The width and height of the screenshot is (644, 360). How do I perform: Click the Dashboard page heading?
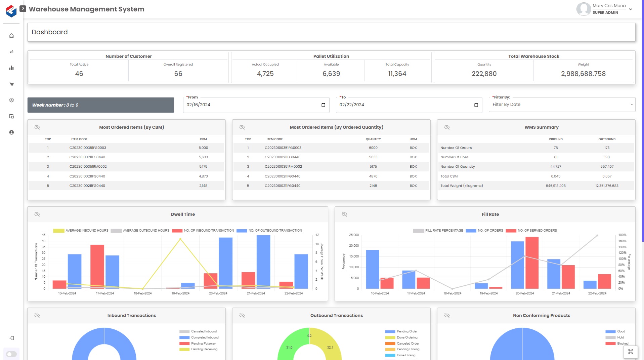coord(50,32)
